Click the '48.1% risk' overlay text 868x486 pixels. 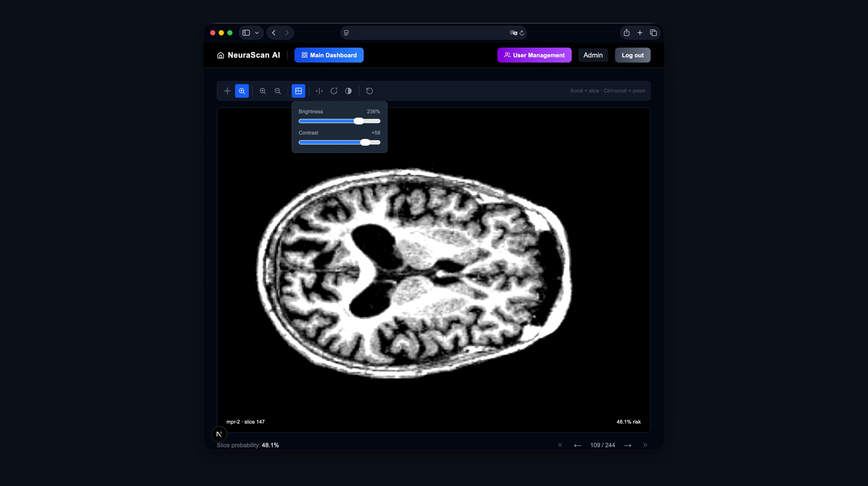pyautogui.click(x=628, y=422)
